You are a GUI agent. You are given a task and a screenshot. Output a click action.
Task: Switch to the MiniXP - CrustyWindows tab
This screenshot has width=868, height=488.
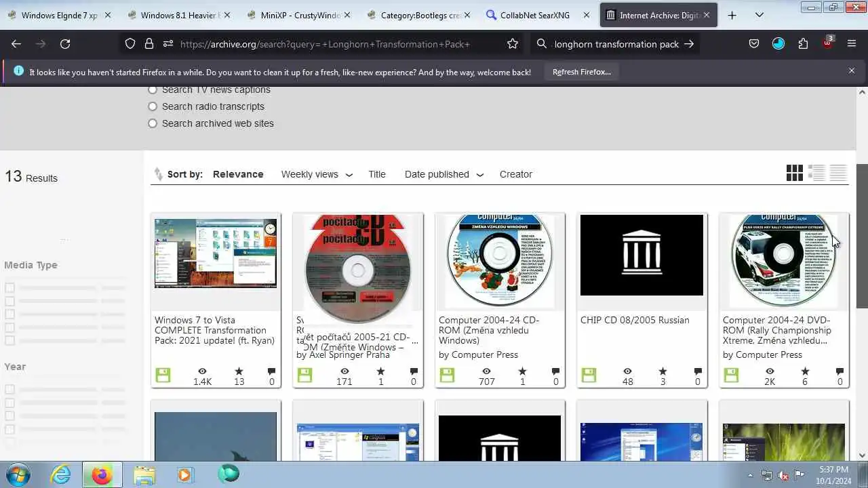[300, 15]
